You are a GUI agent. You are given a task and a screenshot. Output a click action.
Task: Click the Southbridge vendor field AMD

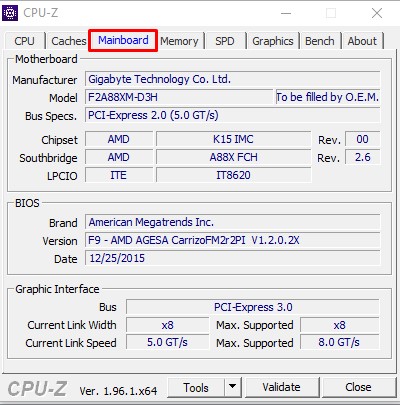(119, 157)
